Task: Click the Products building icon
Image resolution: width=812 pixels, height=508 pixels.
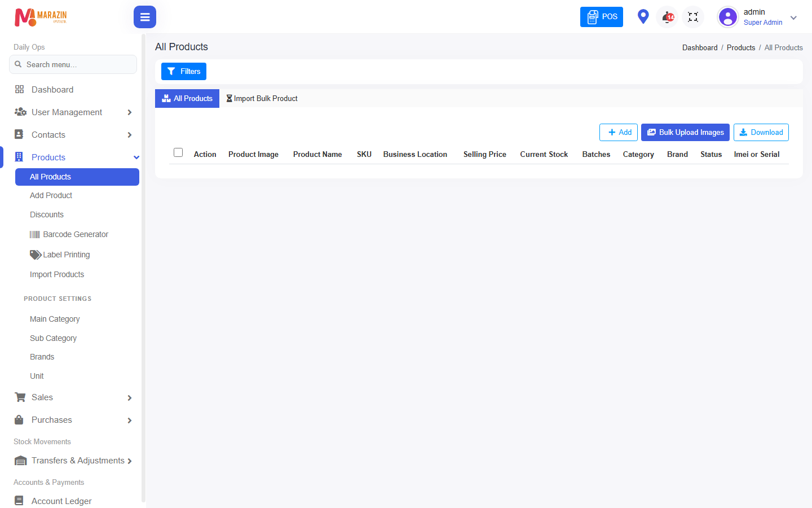Action: [x=19, y=157]
